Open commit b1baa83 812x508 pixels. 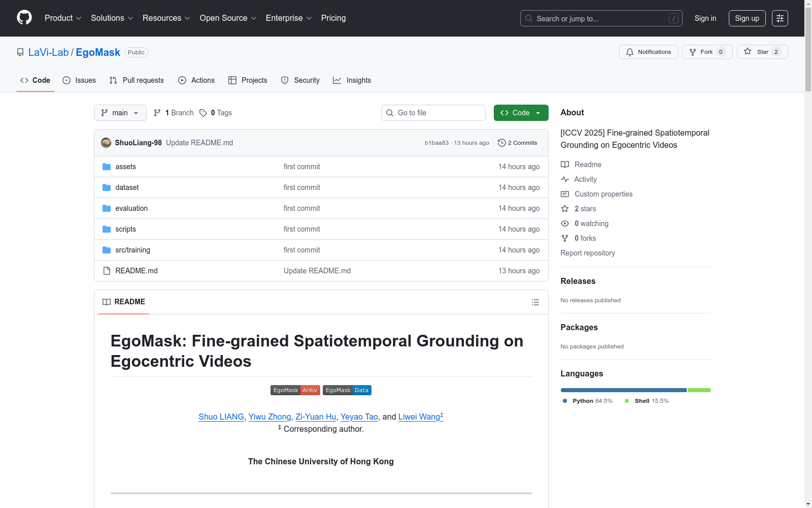436,143
